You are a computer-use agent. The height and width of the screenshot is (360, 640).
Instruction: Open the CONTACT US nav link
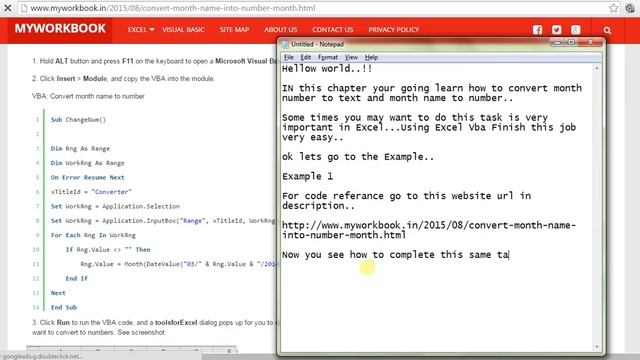pos(333,30)
